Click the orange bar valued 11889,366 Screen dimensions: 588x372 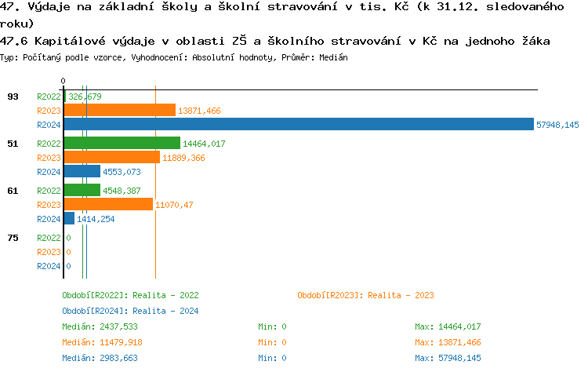click(x=112, y=158)
